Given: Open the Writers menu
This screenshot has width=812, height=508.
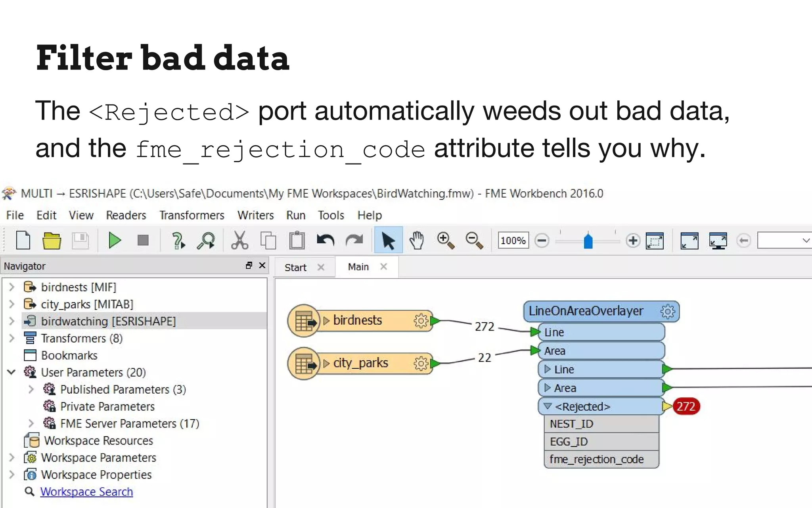Looking at the screenshot, I should (256, 215).
